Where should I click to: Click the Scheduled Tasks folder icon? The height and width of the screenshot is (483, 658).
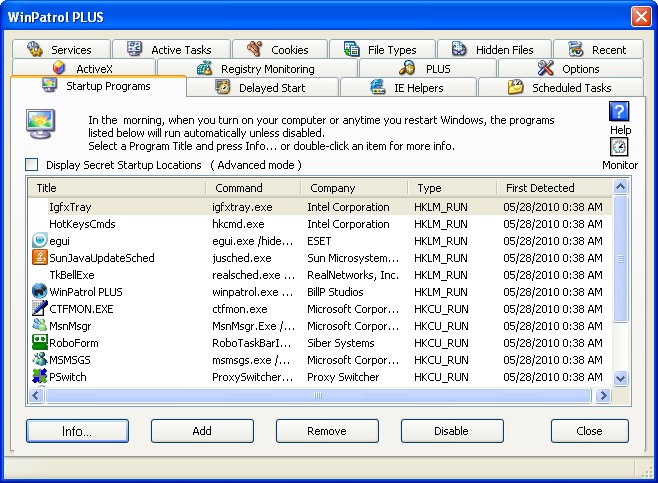[516, 87]
